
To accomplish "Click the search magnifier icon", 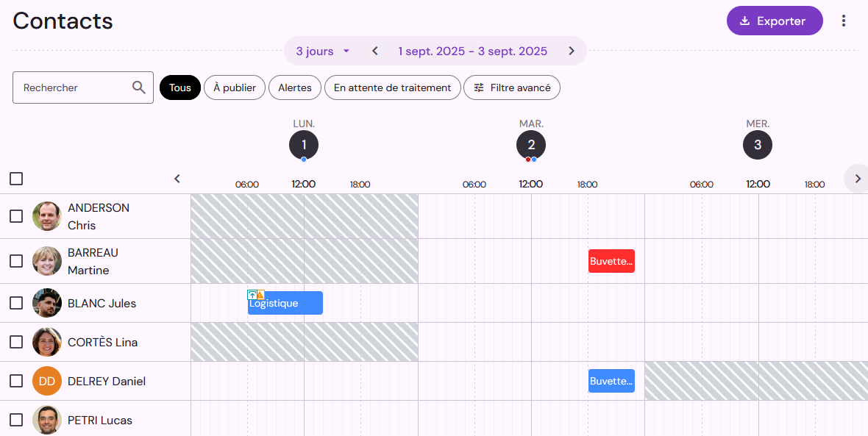I will (x=139, y=87).
